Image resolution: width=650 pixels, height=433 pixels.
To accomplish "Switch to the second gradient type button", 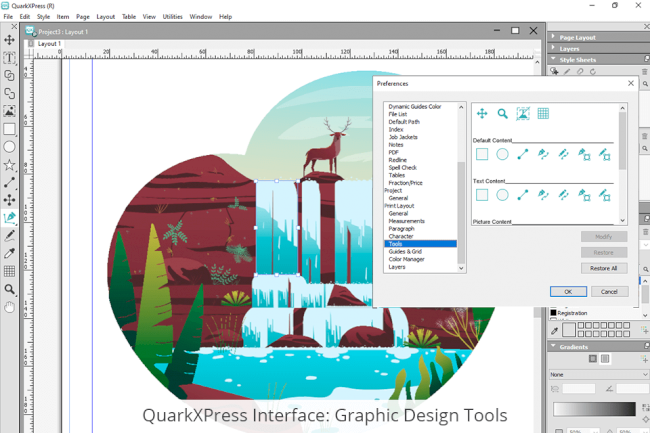I will pyautogui.click(x=605, y=358).
